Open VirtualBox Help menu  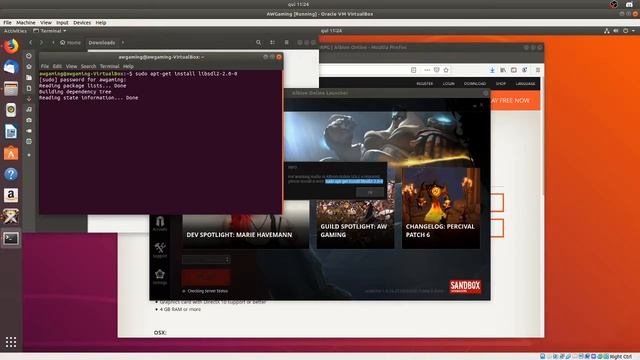(x=101, y=22)
